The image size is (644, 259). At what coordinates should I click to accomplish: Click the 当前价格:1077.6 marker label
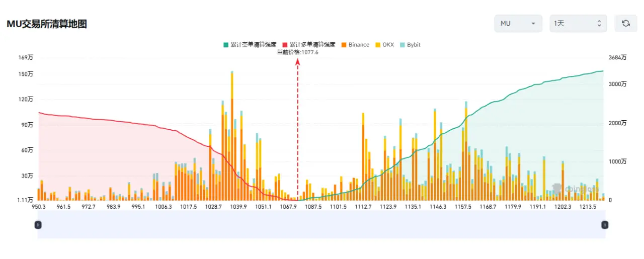(298, 52)
